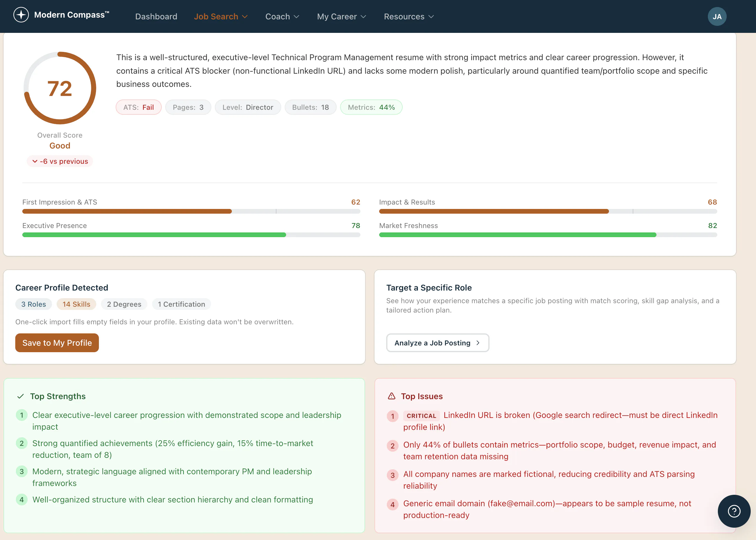Go to the Dashboard nav item

(x=156, y=17)
